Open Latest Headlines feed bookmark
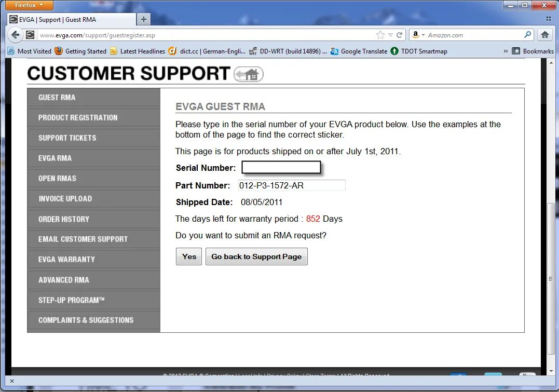Screen dimensions: 559x392 point(138,51)
